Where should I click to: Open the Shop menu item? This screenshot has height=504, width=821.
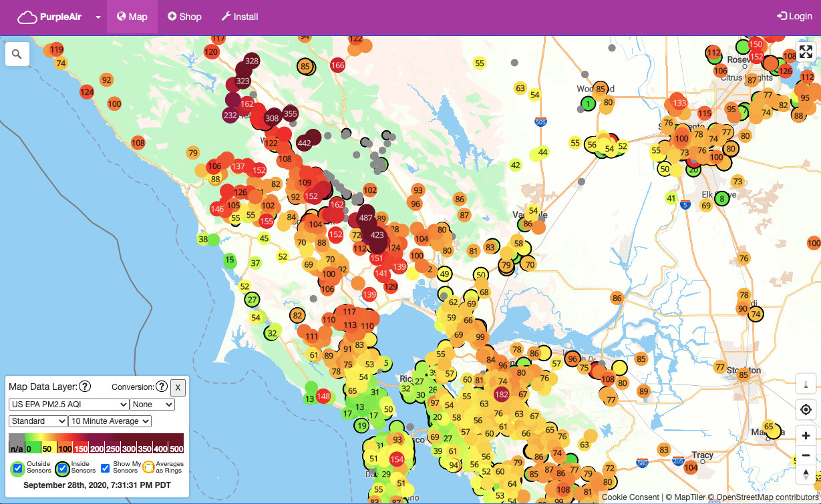coord(184,17)
